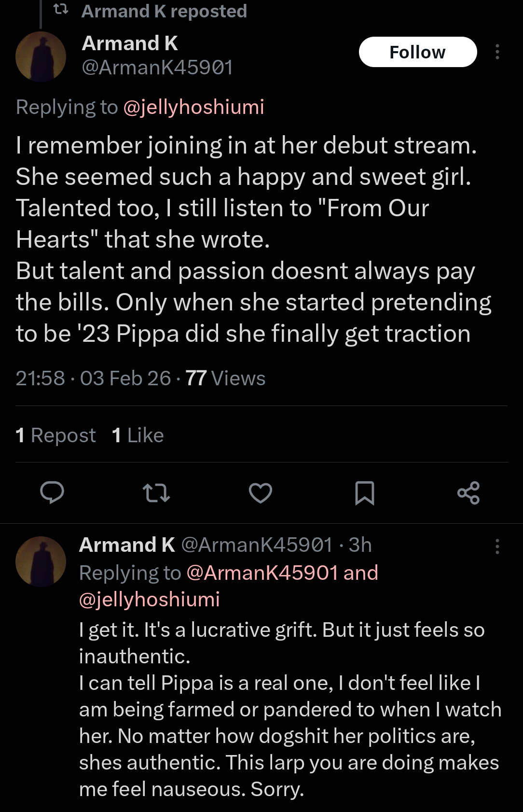Open @jellyhoshiumi mention in the reply
Screen dimensions: 523x812
[x=149, y=599]
